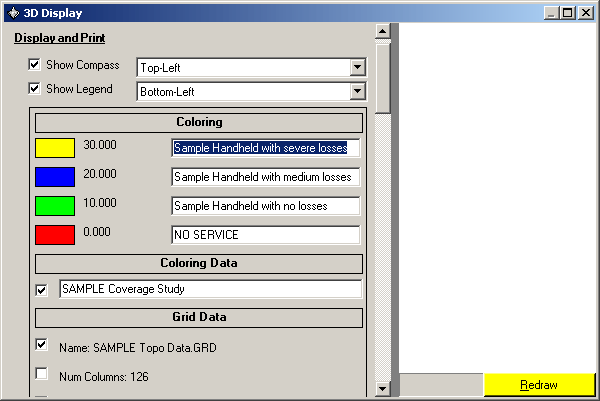The width and height of the screenshot is (600, 401).
Task: Click the 3D Display title bar icon
Action: tap(14, 13)
